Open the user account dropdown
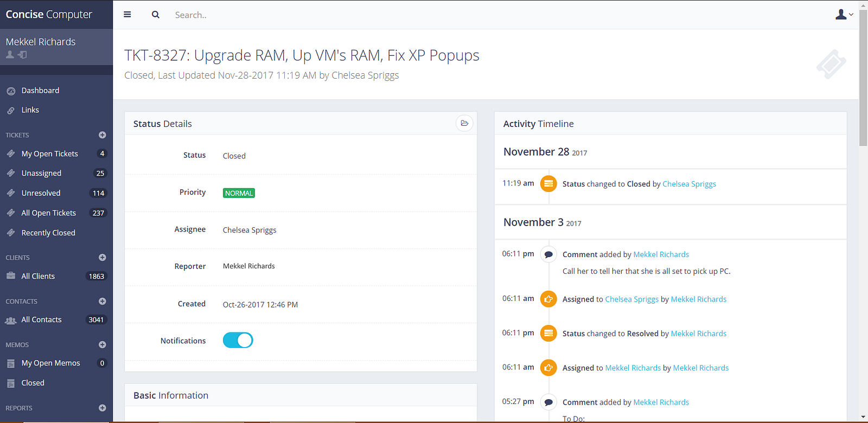 844,15
